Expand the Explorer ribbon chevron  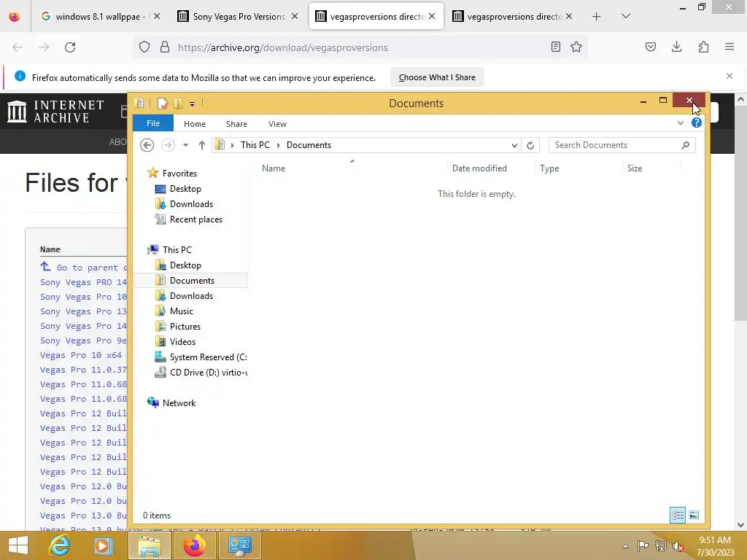pos(681,123)
